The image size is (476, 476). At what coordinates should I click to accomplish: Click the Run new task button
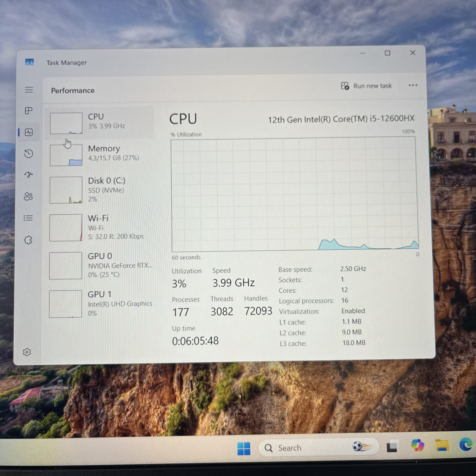tap(366, 86)
